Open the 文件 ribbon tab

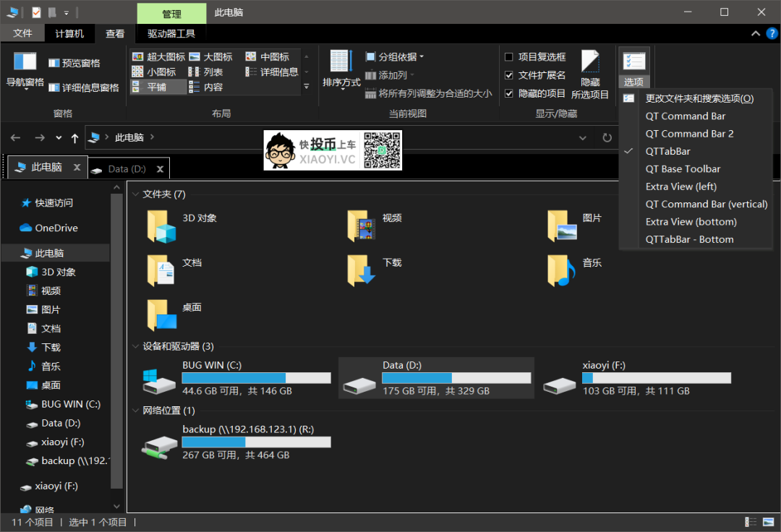click(x=22, y=33)
